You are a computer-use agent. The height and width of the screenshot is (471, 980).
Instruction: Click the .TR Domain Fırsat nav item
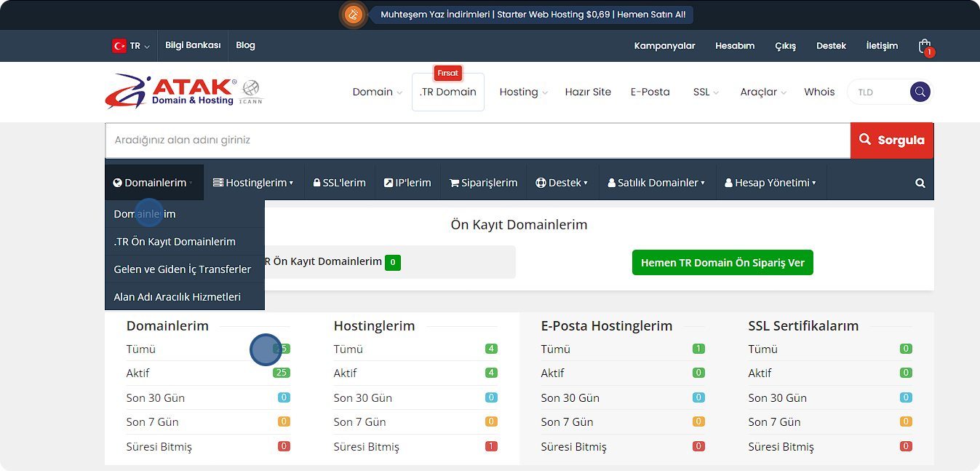[x=447, y=92]
